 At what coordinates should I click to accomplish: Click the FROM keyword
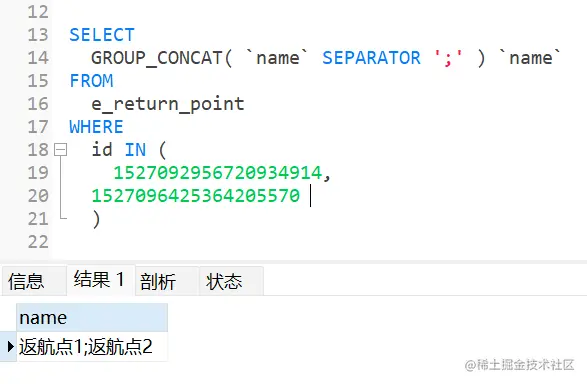pyautogui.click(x=91, y=81)
